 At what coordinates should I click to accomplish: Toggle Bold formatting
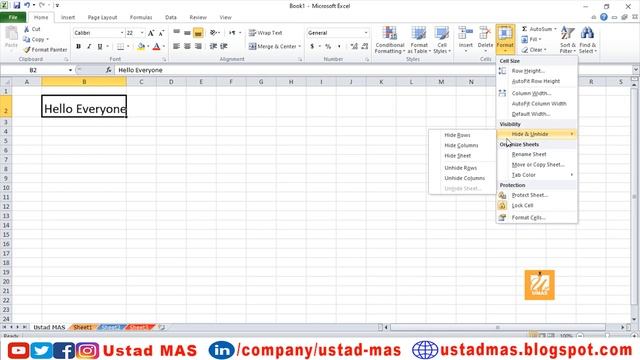pos(78,47)
